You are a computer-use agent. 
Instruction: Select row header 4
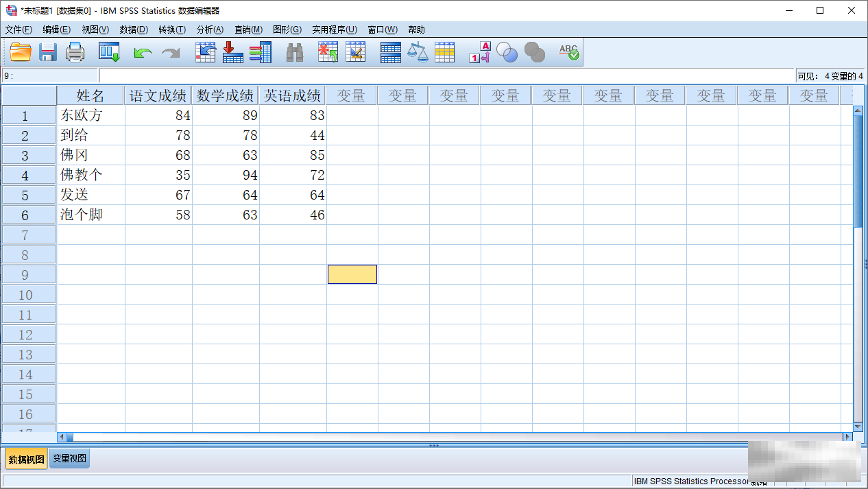[x=29, y=175]
